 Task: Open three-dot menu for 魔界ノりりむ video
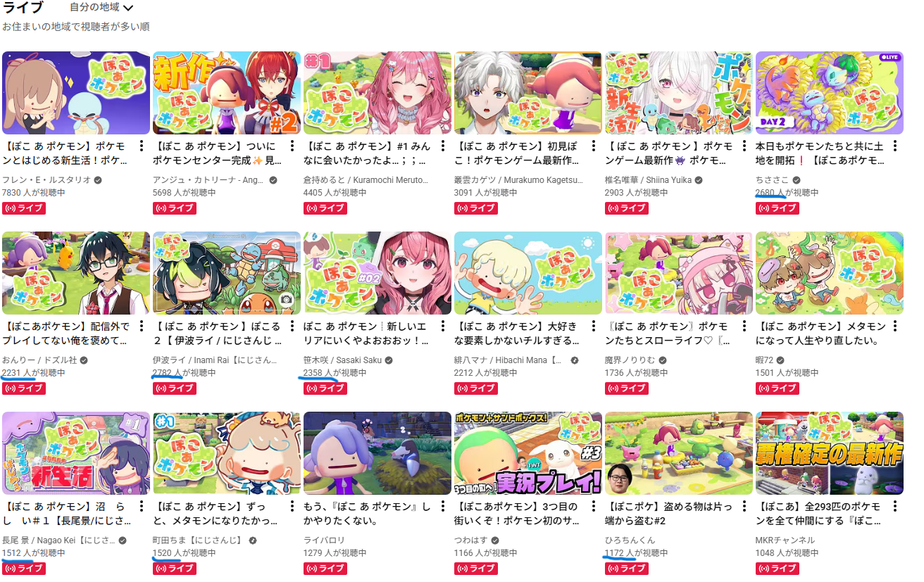[x=745, y=327]
